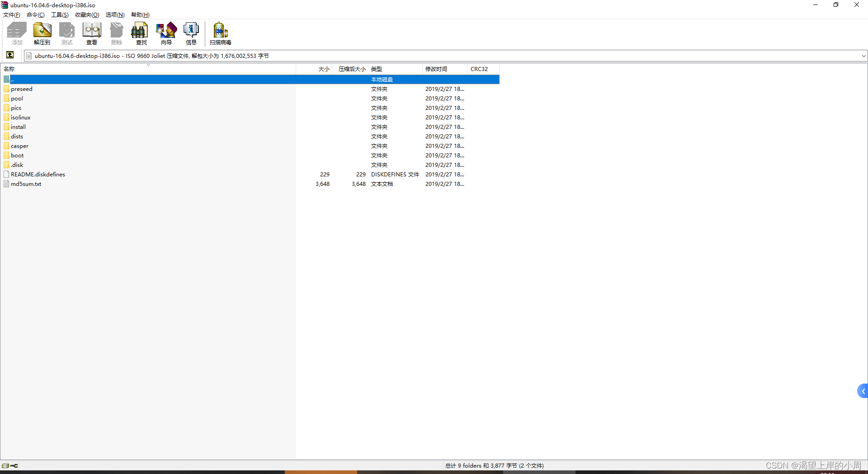Viewport: 868px width, 474px height.
Task: Click the key icon in status bar
Action: point(14,465)
